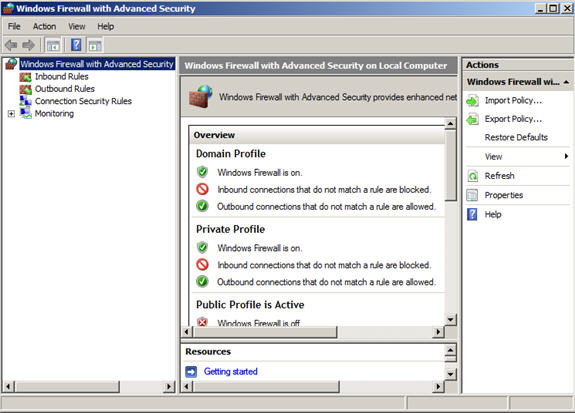
Task: Click the tree pane scroll right arrow
Action: [169, 387]
